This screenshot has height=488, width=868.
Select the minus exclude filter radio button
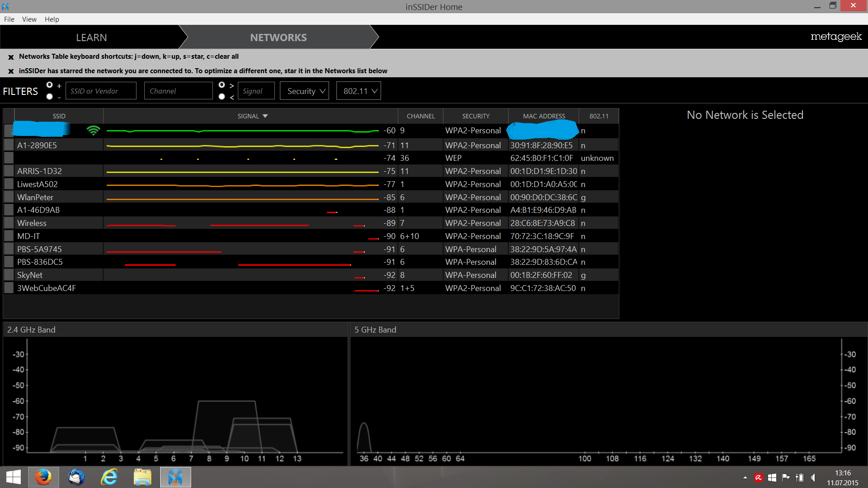[50, 96]
